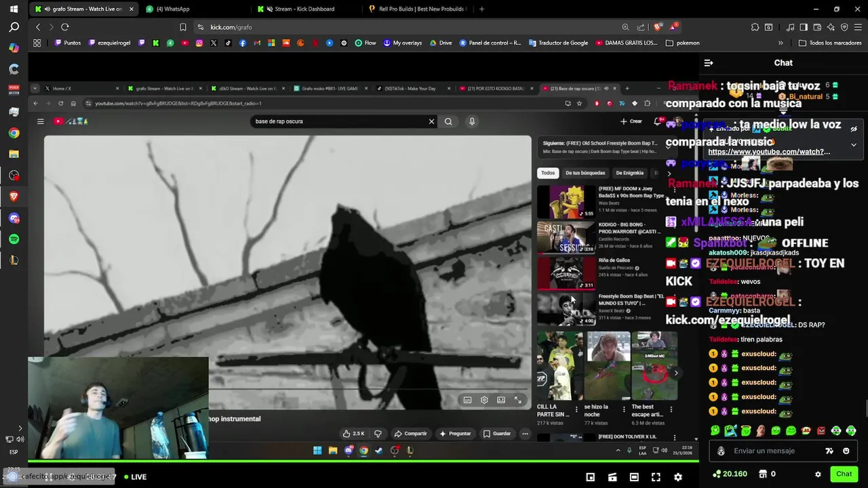Bookmark this page icon in address bar
This screenshot has width=868, height=488.
tap(183, 27)
